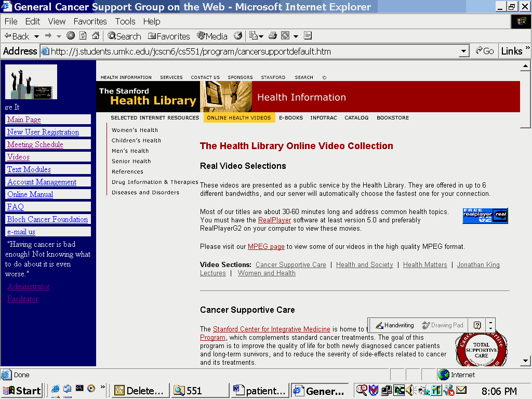Expand the address bar dropdown list

point(463,51)
